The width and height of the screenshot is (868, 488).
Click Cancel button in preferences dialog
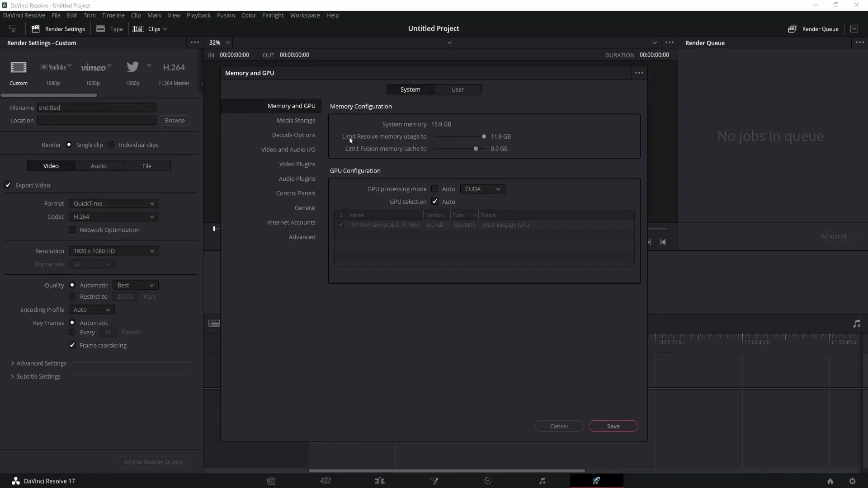click(559, 426)
